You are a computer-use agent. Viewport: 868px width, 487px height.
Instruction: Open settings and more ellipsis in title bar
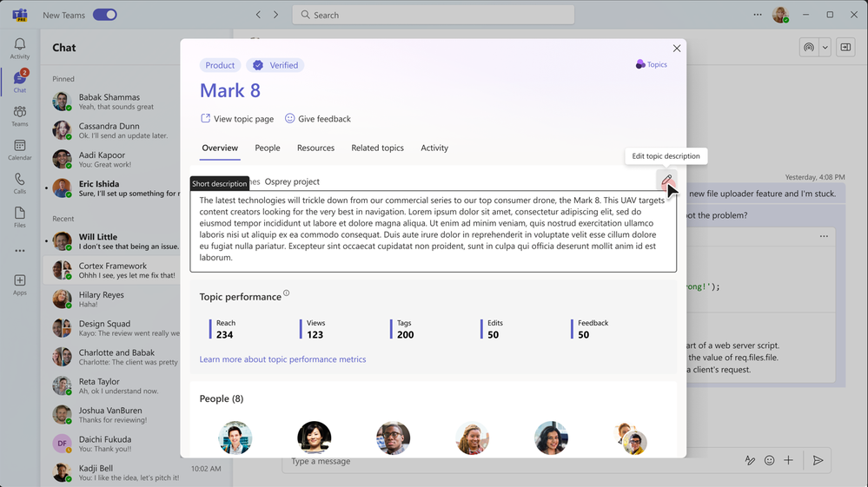[x=758, y=15]
